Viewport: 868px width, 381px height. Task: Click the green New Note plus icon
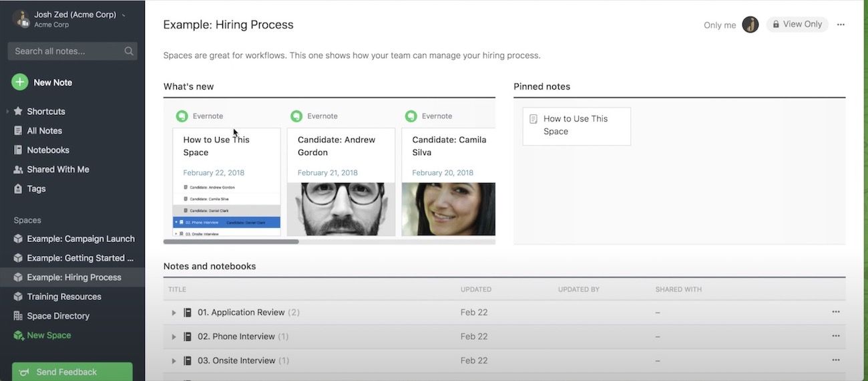coord(20,82)
